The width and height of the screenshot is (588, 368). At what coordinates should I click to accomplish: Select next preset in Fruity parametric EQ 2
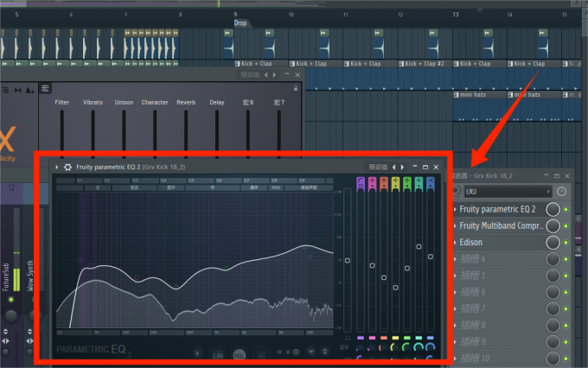pyautogui.click(x=402, y=167)
